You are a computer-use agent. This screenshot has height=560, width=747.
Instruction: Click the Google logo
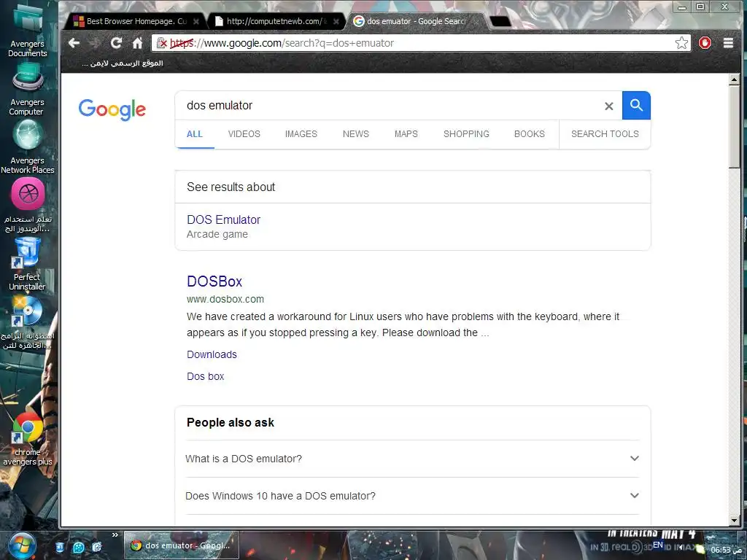click(112, 110)
